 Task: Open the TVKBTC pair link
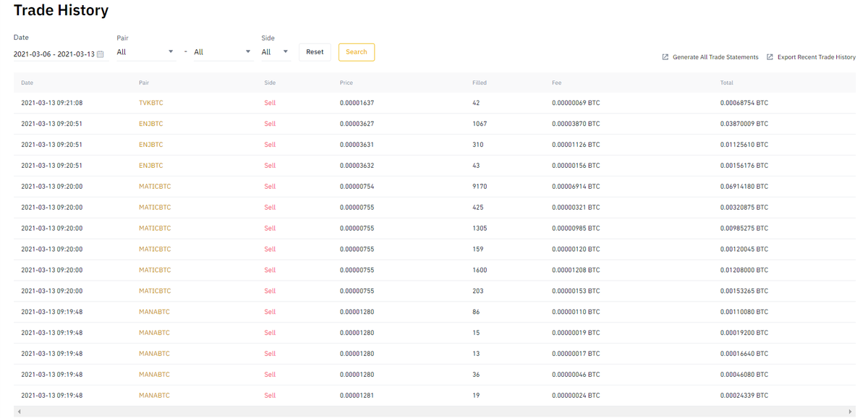click(x=151, y=103)
